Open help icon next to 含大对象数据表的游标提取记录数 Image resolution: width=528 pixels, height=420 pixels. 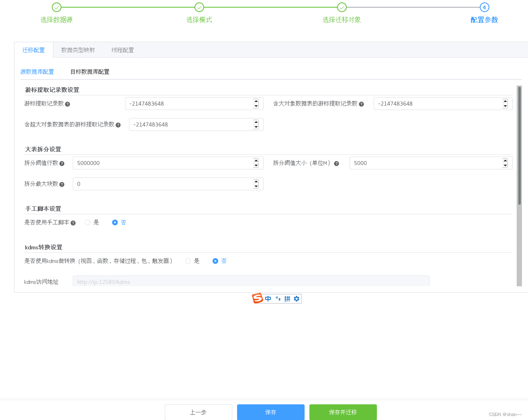pos(361,104)
